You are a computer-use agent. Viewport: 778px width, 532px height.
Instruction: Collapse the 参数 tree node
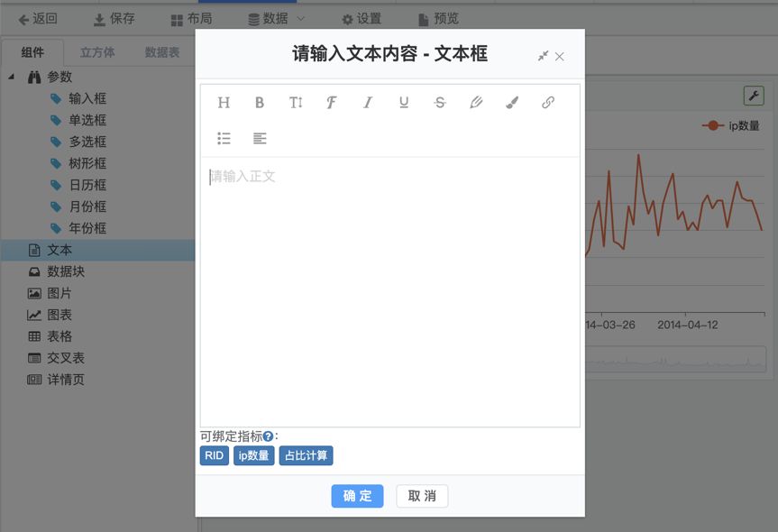(x=12, y=78)
